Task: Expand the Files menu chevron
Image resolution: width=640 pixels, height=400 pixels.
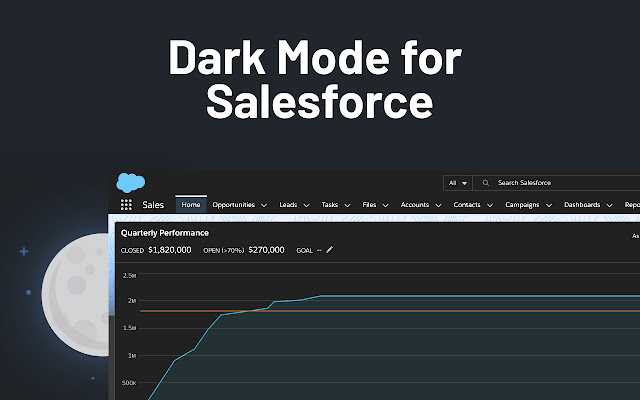Action: coord(385,205)
